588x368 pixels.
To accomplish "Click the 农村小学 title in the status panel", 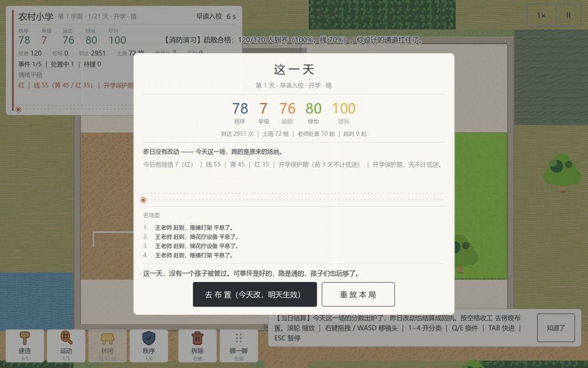I will pyautogui.click(x=36, y=16).
